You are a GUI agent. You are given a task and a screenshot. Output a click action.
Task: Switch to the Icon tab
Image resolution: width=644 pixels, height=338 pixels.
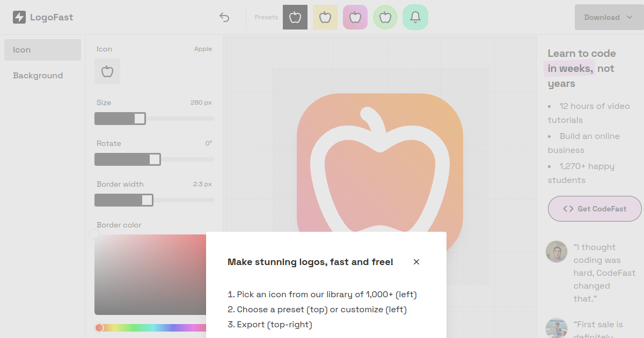point(42,50)
